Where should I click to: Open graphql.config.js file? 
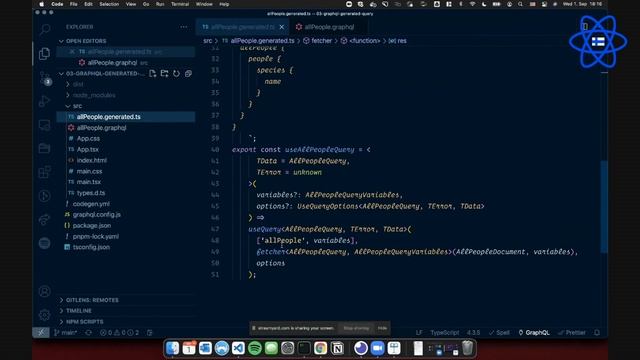[x=96, y=215]
